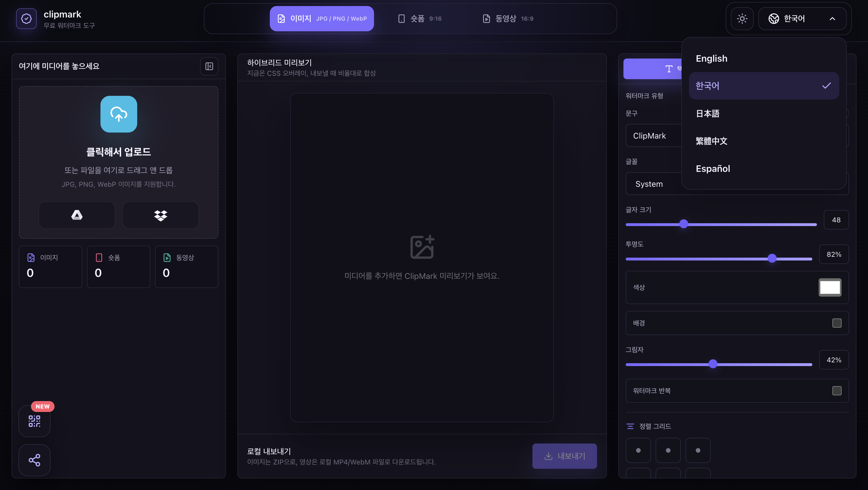Image resolution: width=868 pixels, height=490 pixels.
Task: Click the 로컬 내보내기 label
Action: point(269,451)
